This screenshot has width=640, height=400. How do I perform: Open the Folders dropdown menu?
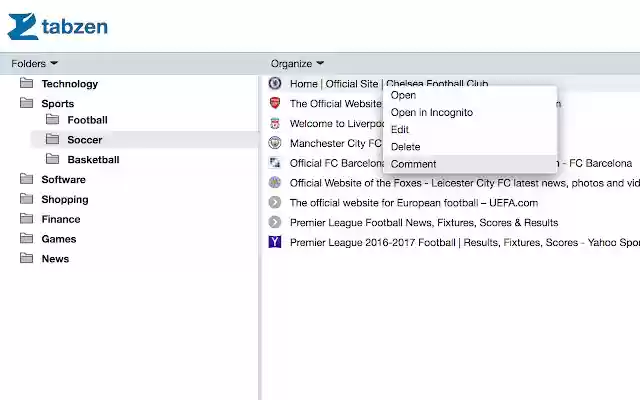point(34,64)
